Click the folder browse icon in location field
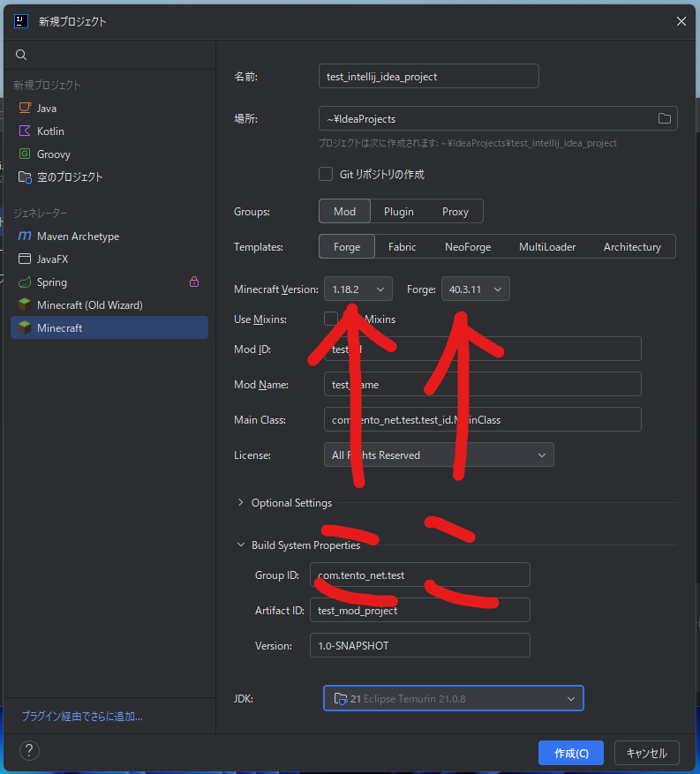Image resolution: width=700 pixels, height=774 pixels. (664, 119)
